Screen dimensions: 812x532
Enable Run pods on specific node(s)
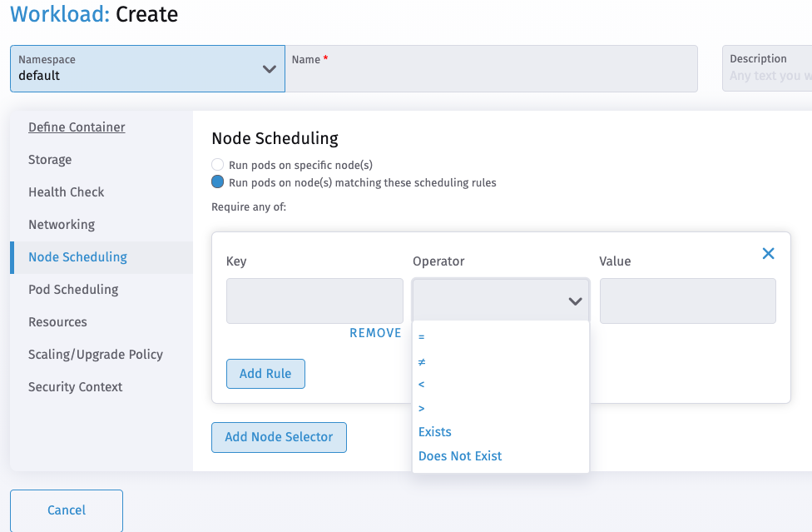(217, 164)
